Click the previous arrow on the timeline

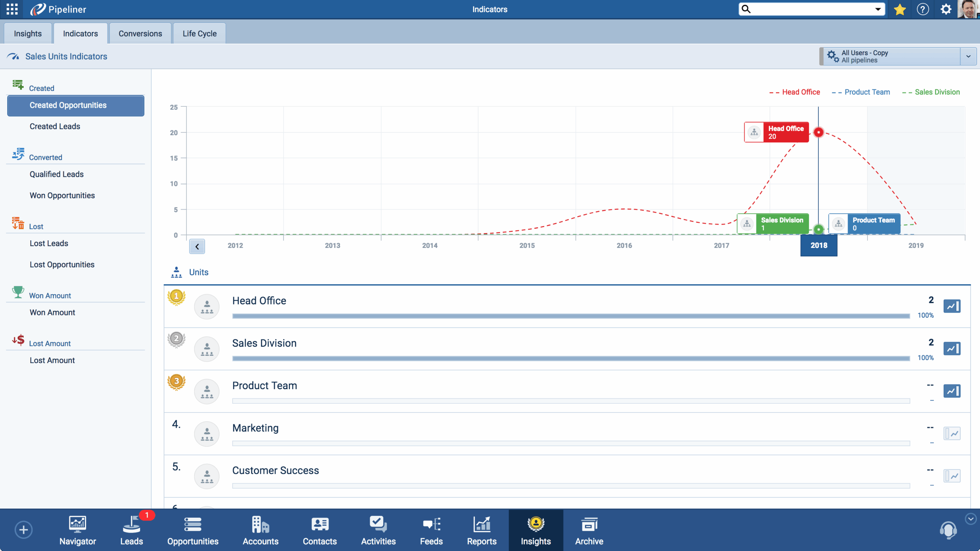[x=197, y=246]
